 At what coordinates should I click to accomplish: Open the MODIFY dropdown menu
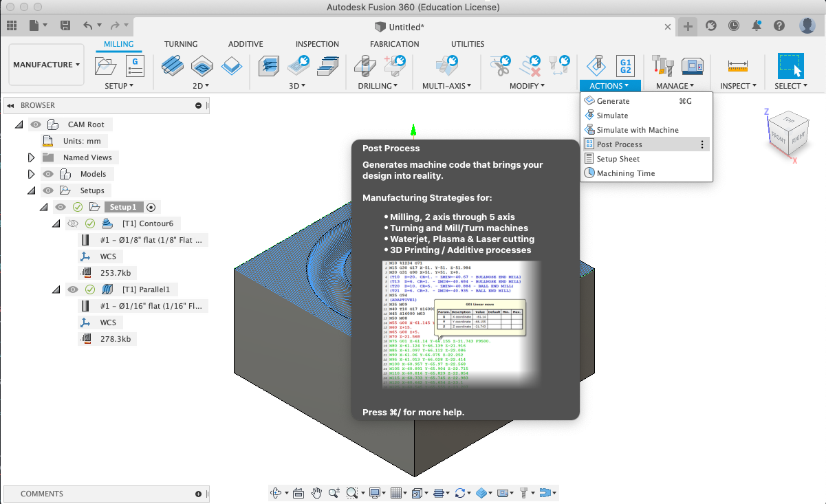click(x=527, y=86)
